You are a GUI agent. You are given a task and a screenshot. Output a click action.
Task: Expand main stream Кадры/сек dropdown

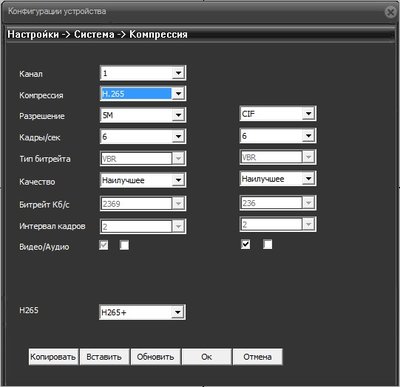pyautogui.click(x=143, y=136)
